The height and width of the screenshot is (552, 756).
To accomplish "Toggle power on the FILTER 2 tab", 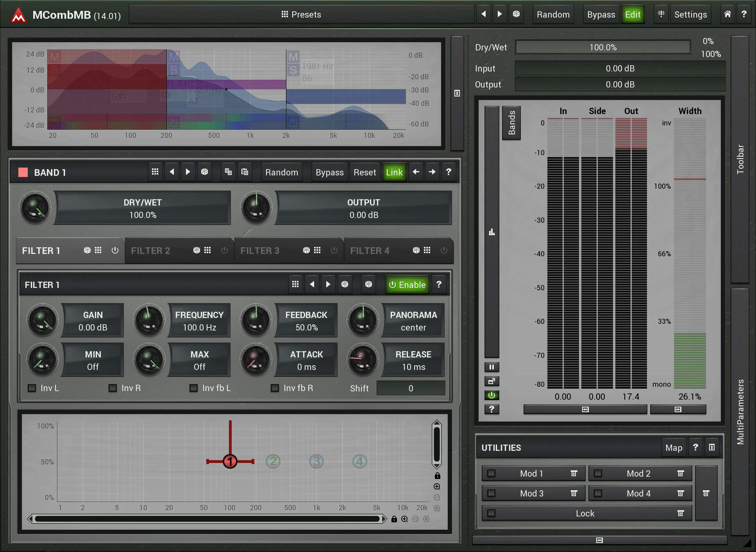I will [224, 250].
